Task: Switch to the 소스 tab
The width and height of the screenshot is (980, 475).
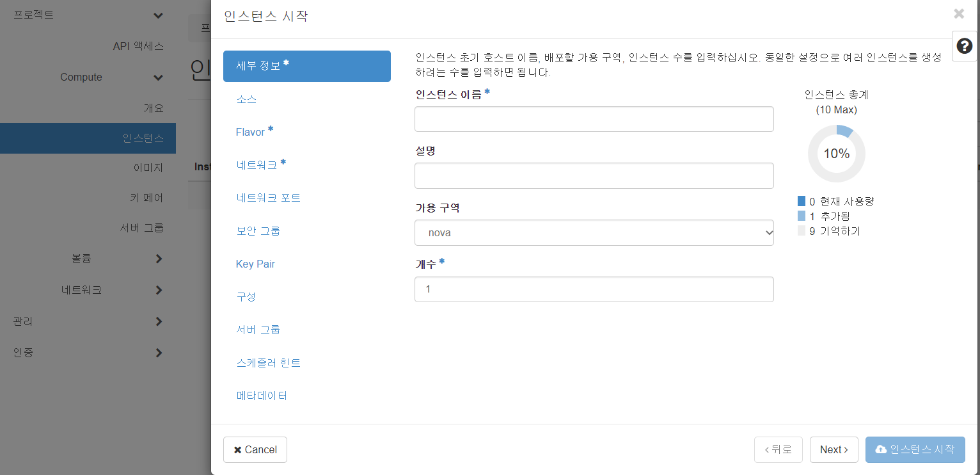Action: click(x=246, y=99)
